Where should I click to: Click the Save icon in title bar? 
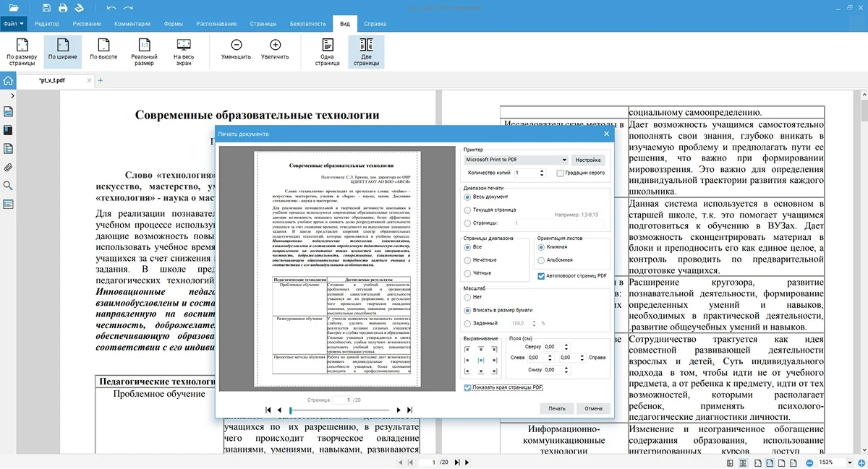pyautogui.click(x=46, y=8)
